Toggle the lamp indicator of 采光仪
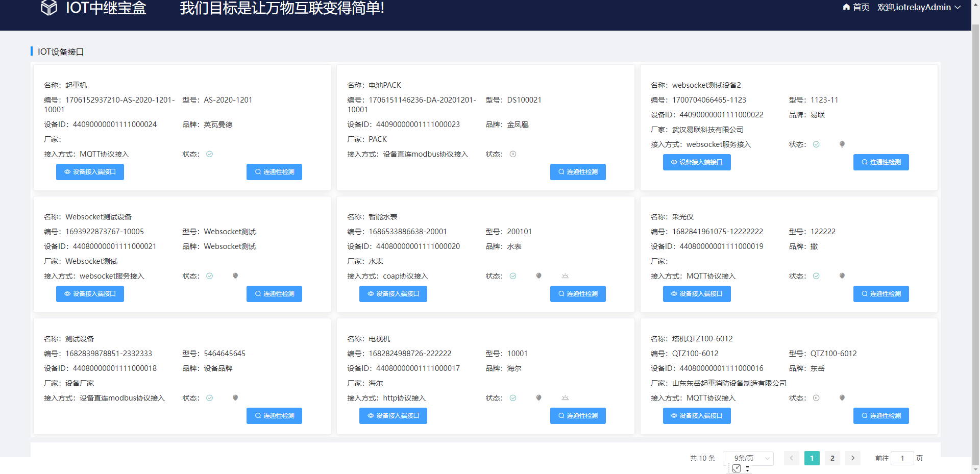980x474 pixels. 842,276
